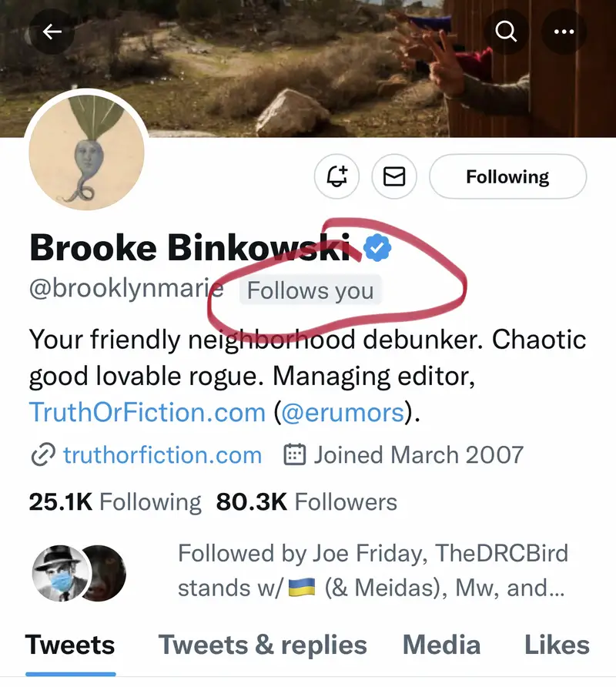Switch to the Media tab
This screenshot has height=687, width=616.
tap(442, 645)
